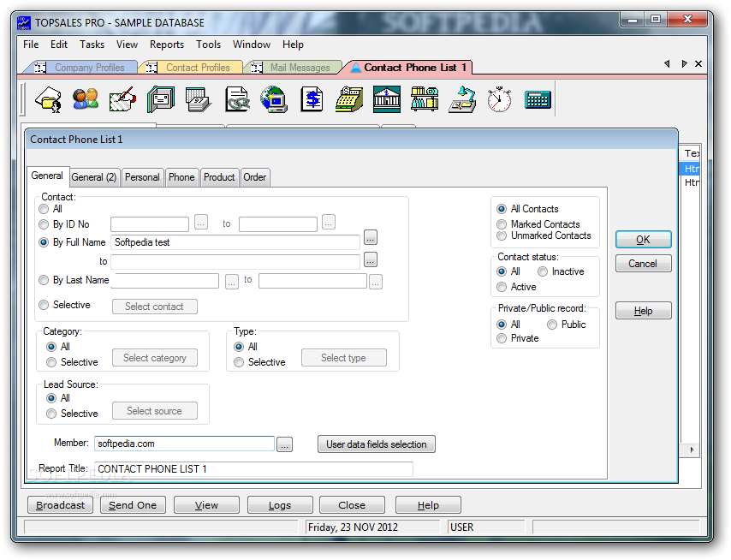This screenshot has height=560, width=731.
Task: Open browse button after first Last Name field
Action: 232,282
